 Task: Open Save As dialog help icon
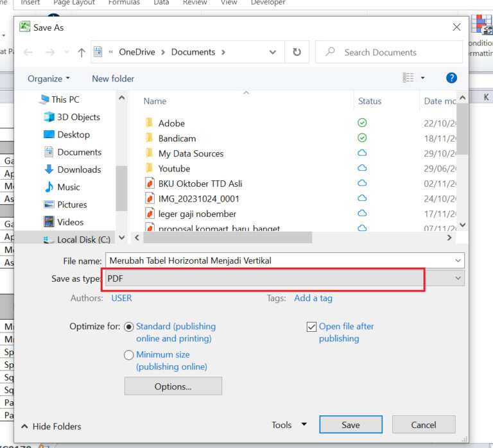click(451, 78)
